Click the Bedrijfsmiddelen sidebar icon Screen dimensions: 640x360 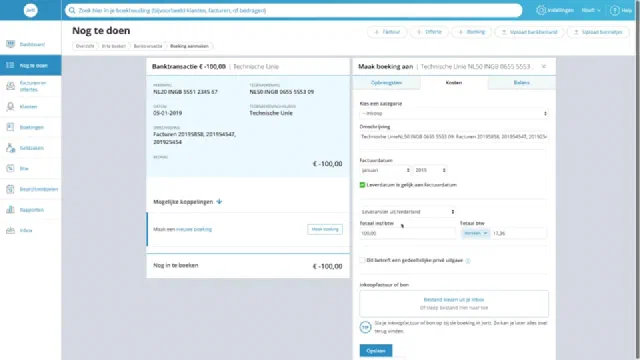tap(11, 189)
